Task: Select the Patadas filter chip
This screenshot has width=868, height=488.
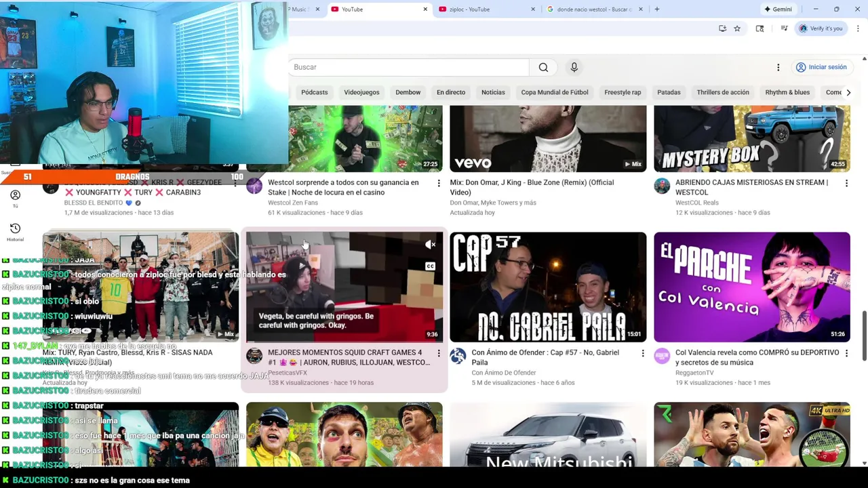Action: pyautogui.click(x=669, y=92)
